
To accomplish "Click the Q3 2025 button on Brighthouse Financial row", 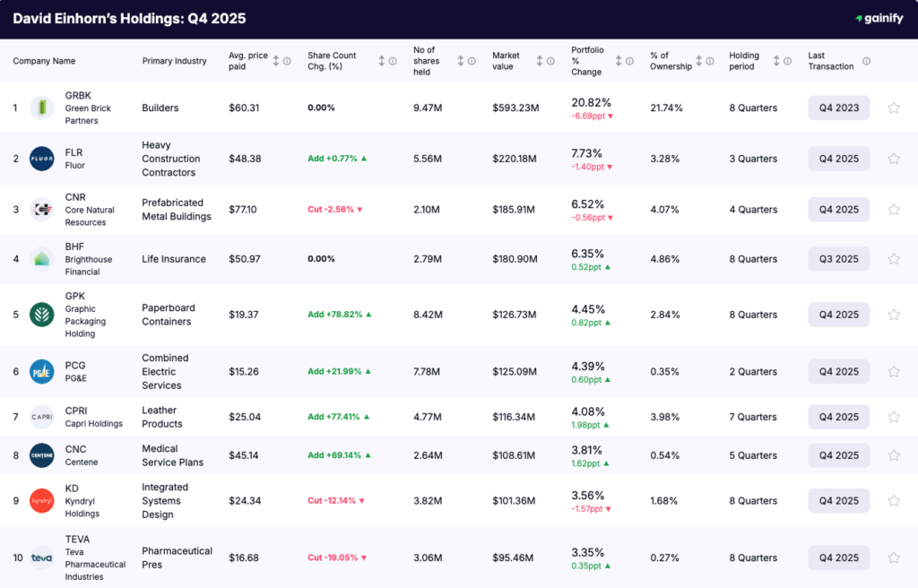I will pyautogui.click(x=838, y=259).
